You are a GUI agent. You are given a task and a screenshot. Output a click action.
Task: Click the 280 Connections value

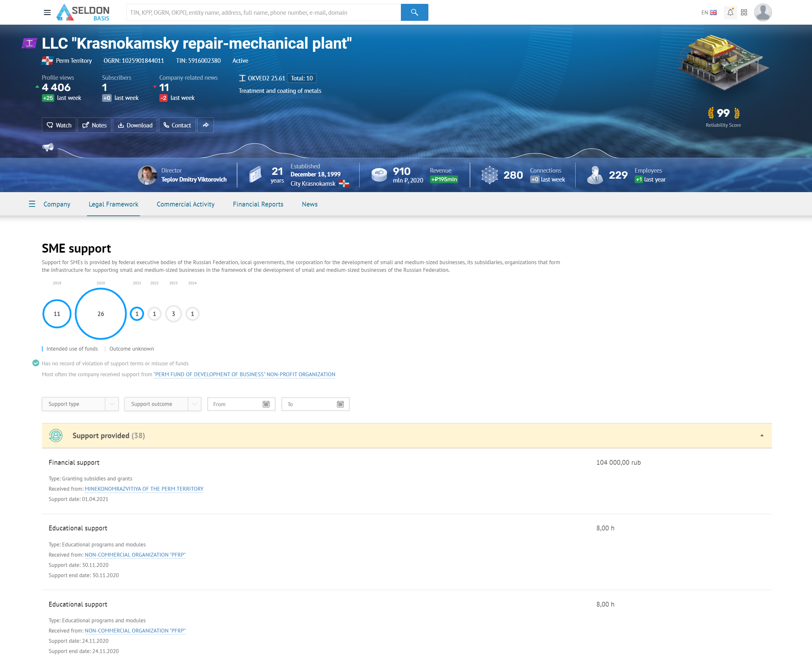coord(513,175)
